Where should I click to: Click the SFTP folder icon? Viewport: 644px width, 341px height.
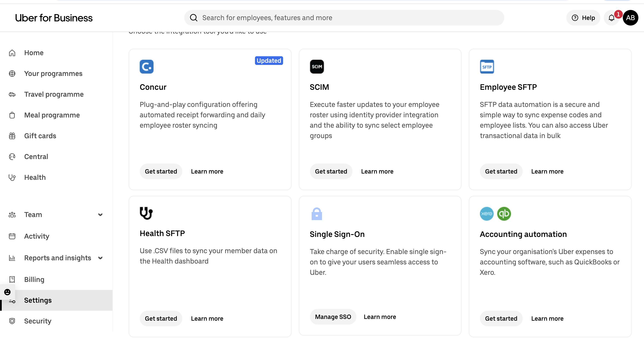pos(487,67)
